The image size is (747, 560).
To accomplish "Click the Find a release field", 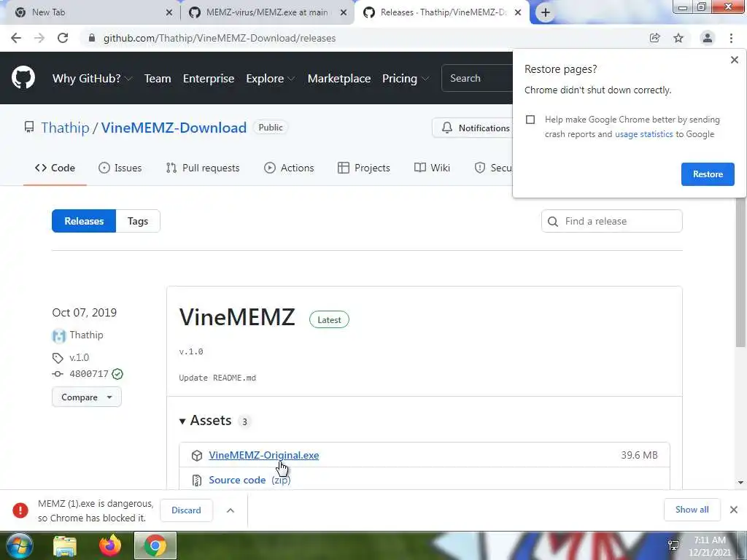I will coord(612,221).
